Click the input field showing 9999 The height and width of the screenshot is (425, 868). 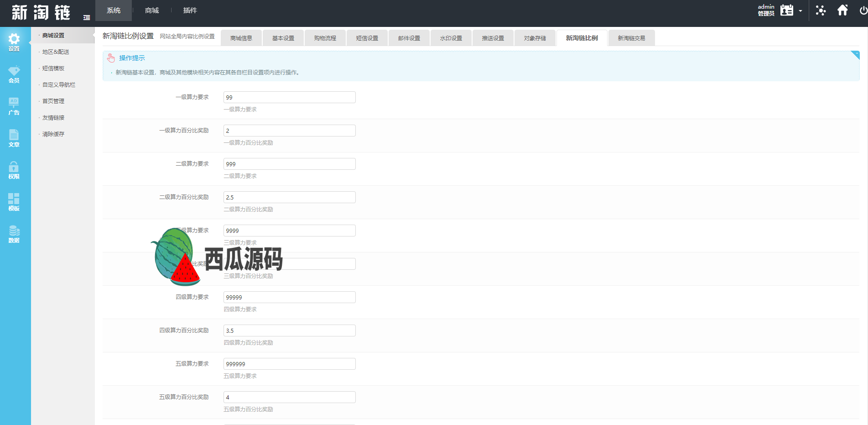(290, 231)
